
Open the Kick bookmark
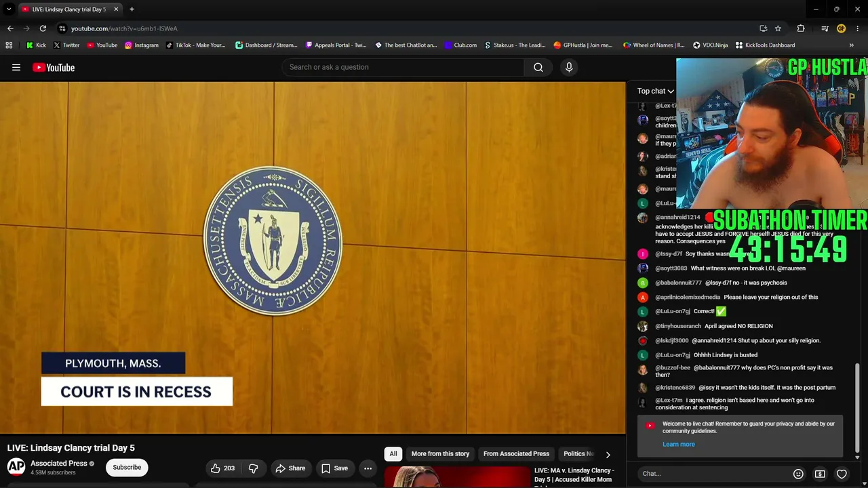[36, 45]
